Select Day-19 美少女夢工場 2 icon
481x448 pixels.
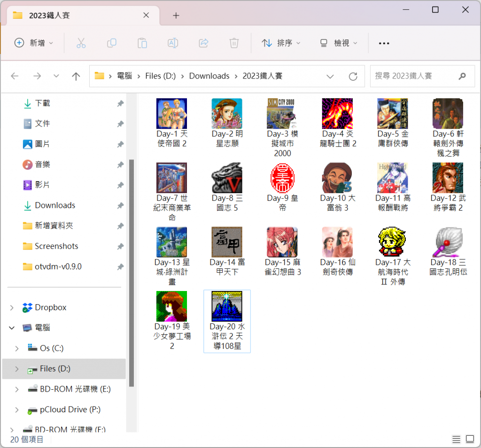pyautogui.click(x=171, y=306)
